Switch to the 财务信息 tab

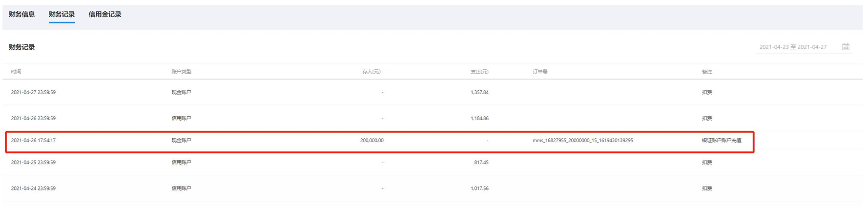[21, 14]
